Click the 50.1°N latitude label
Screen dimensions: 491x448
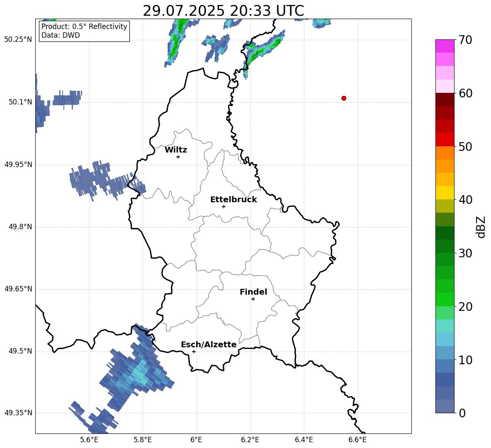coord(20,102)
